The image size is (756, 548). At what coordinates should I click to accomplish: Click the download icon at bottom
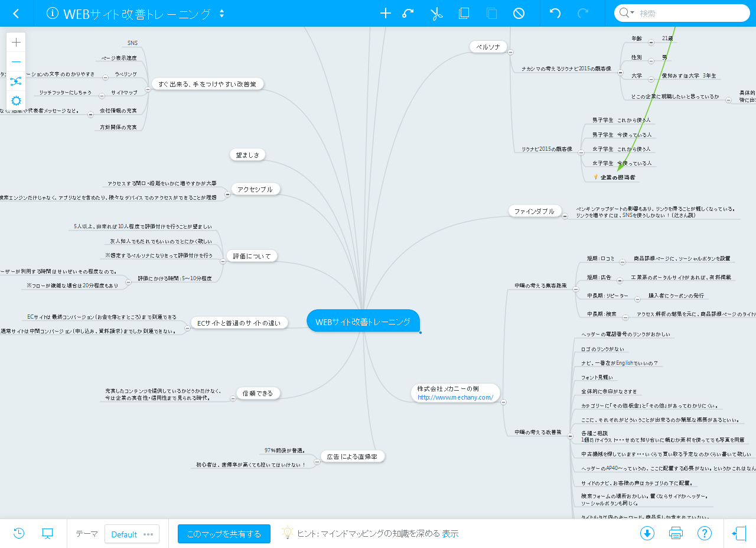point(647,533)
